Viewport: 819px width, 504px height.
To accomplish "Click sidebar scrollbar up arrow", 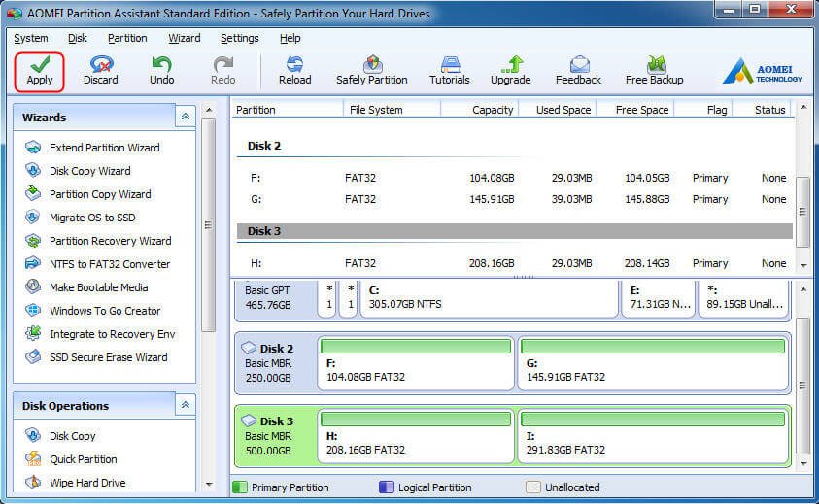I will pyautogui.click(x=209, y=110).
